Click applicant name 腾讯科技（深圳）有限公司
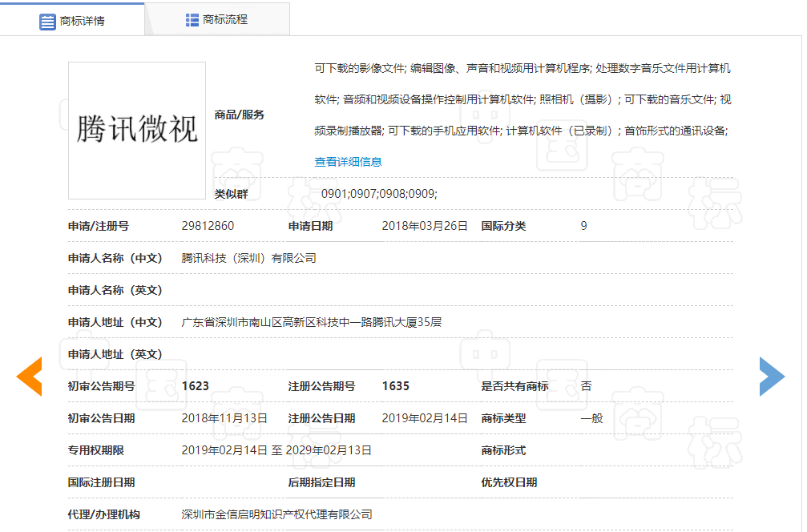 coord(248,258)
